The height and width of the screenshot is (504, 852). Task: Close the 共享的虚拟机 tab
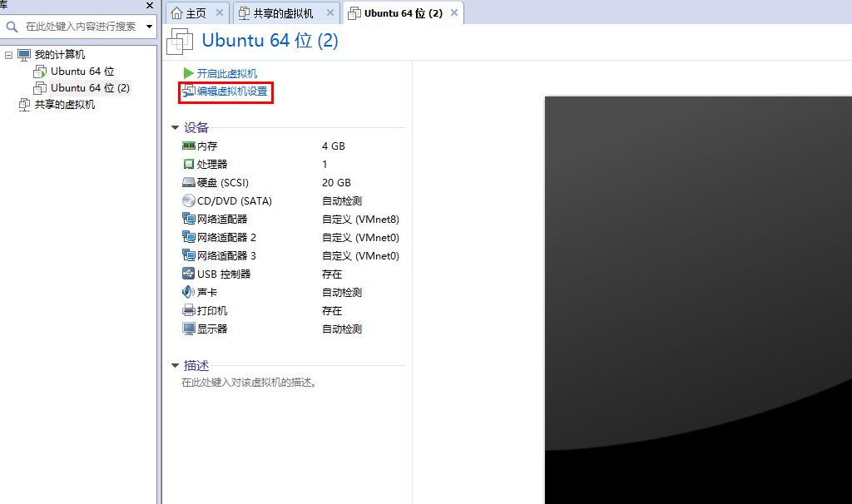329,12
